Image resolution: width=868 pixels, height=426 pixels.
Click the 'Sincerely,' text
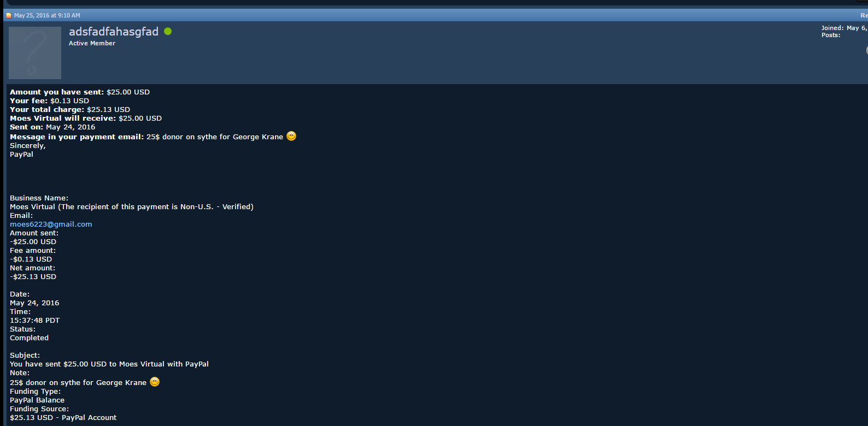click(28, 146)
